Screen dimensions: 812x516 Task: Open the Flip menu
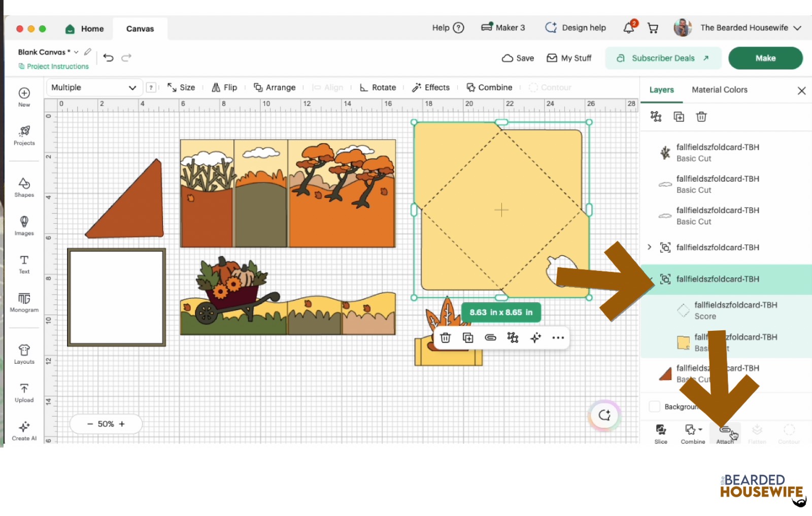224,87
